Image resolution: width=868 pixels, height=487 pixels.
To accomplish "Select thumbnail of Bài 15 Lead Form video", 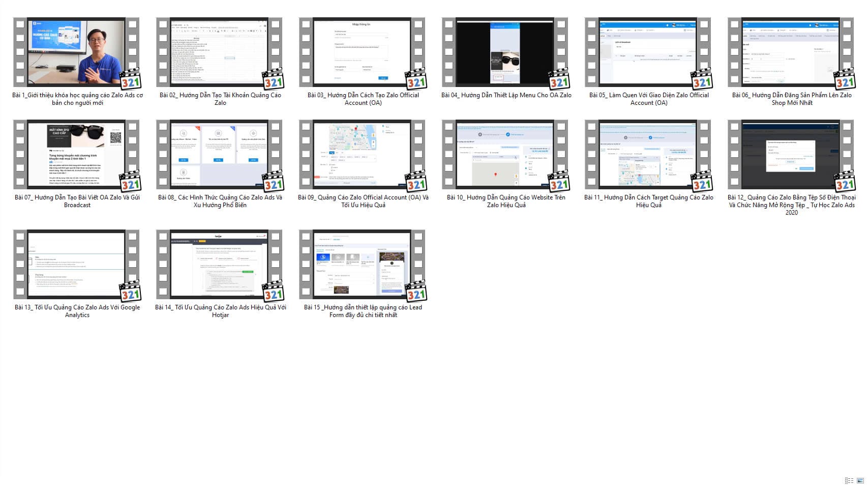I will pyautogui.click(x=363, y=265).
